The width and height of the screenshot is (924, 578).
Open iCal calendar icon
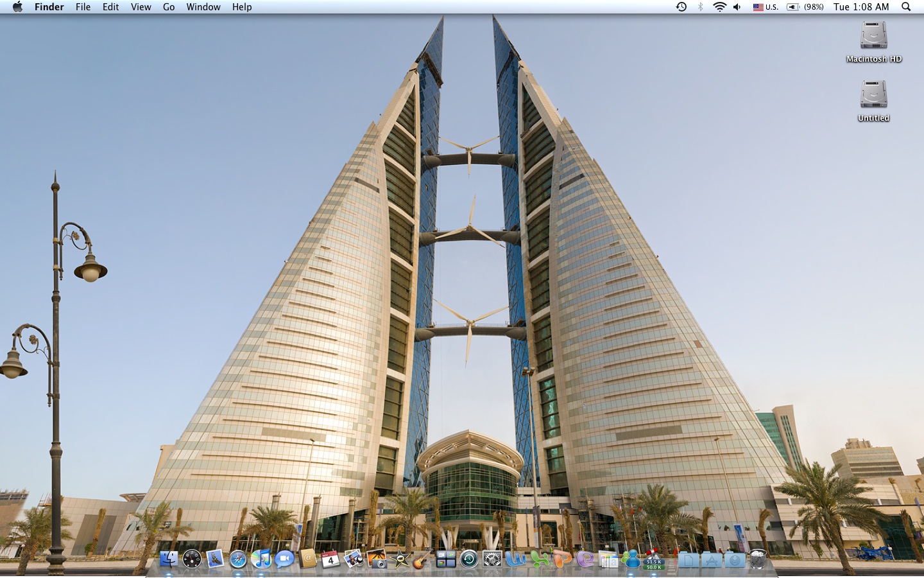pos(330,559)
